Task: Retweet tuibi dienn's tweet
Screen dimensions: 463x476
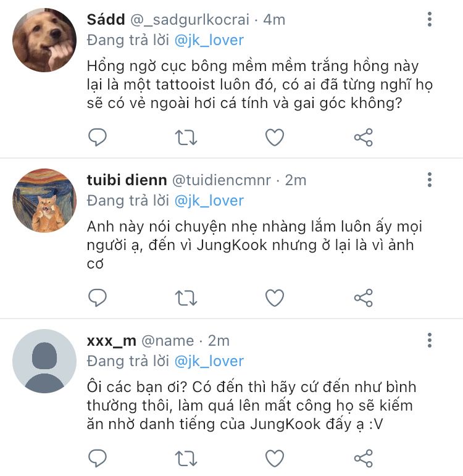Action: coord(186,298)
